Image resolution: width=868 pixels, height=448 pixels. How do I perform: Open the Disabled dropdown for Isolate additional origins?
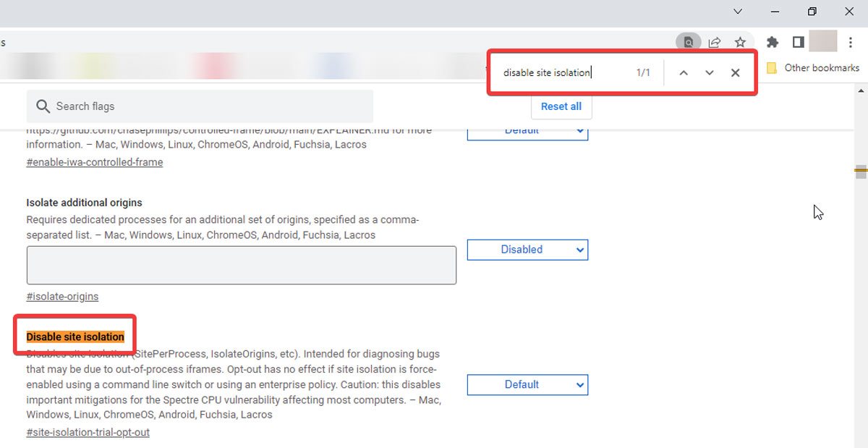point(527,250)
